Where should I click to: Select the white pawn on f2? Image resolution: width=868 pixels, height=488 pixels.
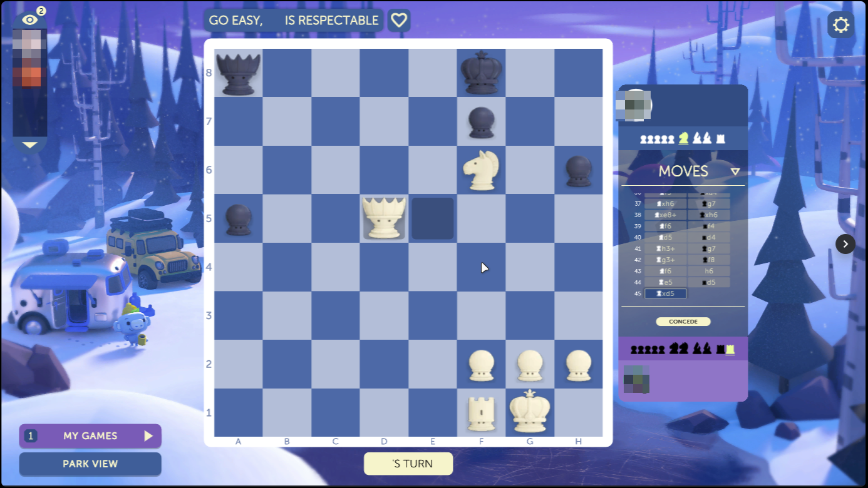tap(481, 365)
